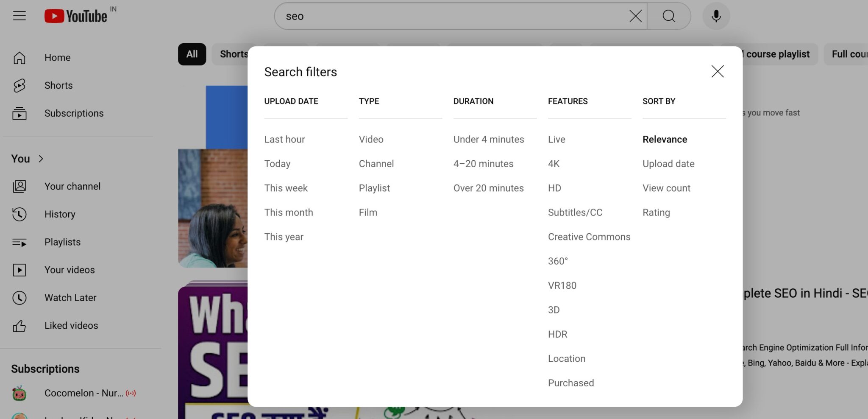Open the hamburger guide menu

19,16
